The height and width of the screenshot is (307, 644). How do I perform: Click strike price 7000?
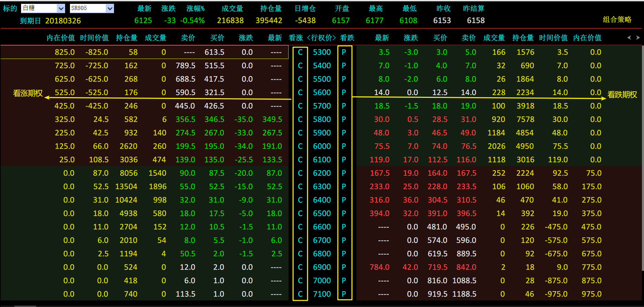point(322,281)
